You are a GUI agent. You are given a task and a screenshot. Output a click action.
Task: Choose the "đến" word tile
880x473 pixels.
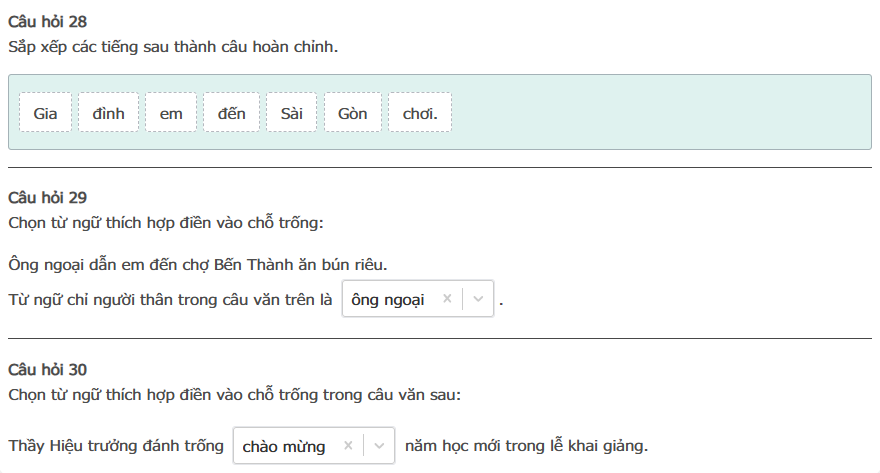point(231,113)
